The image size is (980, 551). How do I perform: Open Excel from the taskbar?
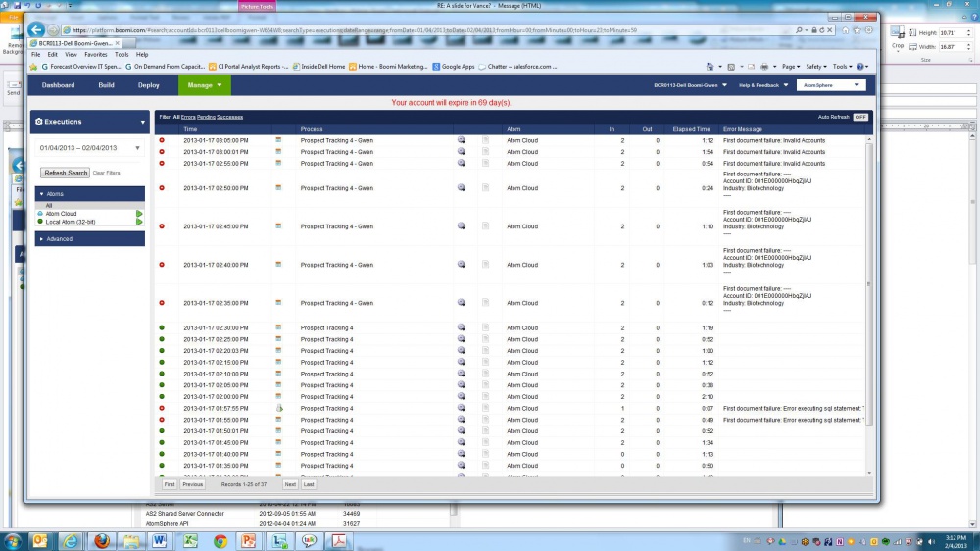(190, 541)
